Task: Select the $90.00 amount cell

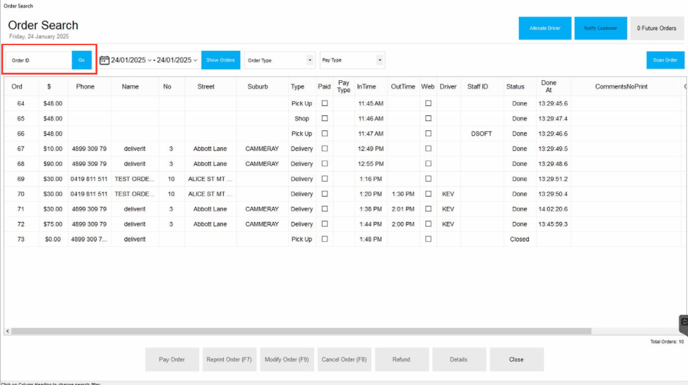Action: tap(53, 164)
